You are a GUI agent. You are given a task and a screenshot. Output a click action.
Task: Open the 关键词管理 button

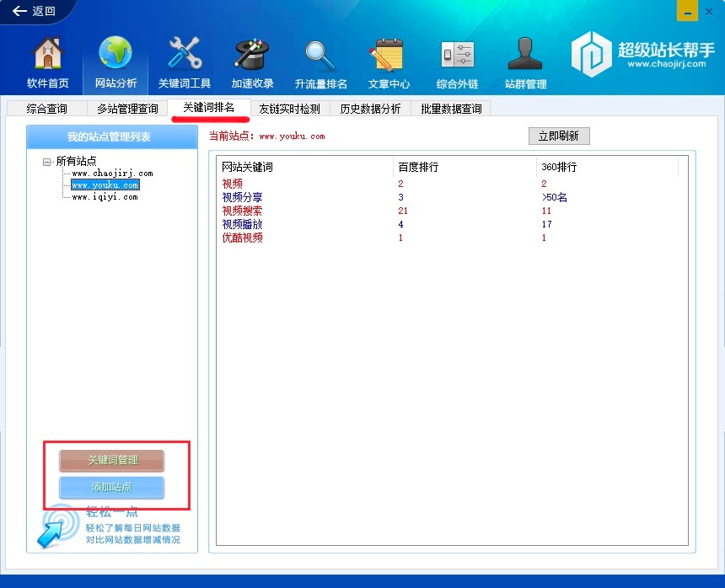112,460
